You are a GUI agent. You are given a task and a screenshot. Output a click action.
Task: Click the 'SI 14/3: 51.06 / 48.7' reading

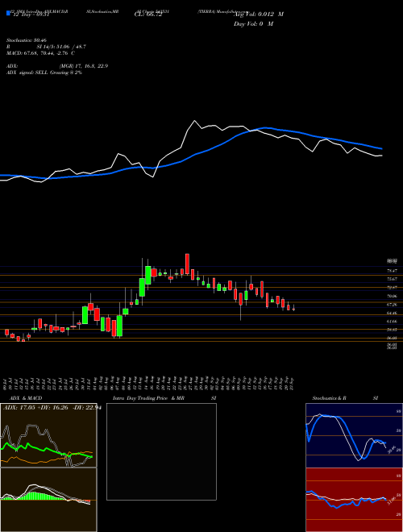[61, 47]
